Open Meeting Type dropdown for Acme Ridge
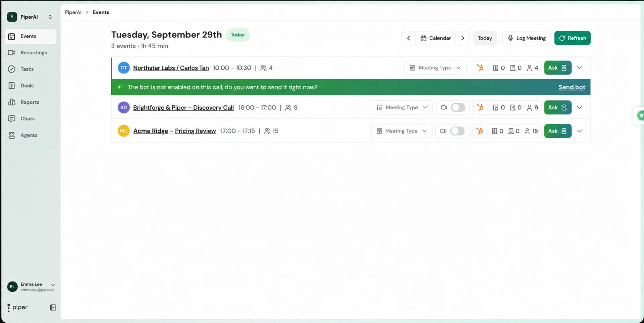This screenshot has width=644, height=323. click(x=402, y=131)
